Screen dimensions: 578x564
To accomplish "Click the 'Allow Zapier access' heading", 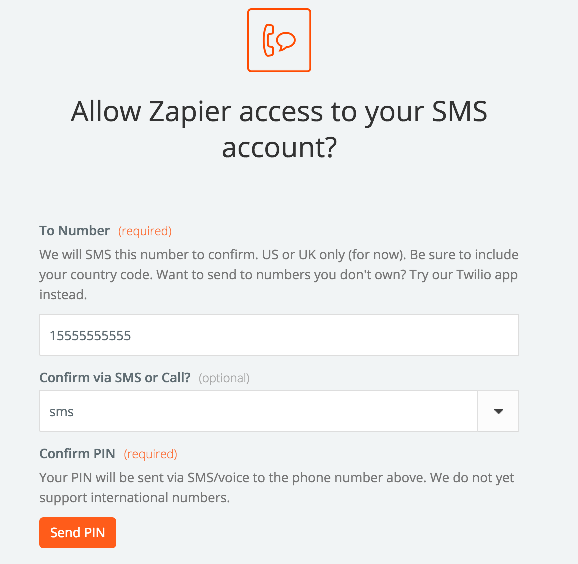I will pyautogui.click(x=279, y=112).
